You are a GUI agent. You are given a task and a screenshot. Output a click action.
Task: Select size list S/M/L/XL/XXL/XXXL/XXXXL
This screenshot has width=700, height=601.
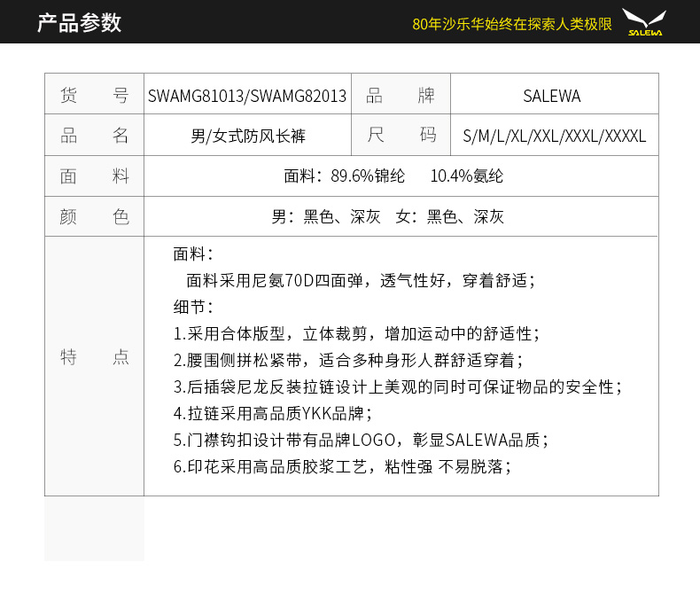tap(555, 137)
